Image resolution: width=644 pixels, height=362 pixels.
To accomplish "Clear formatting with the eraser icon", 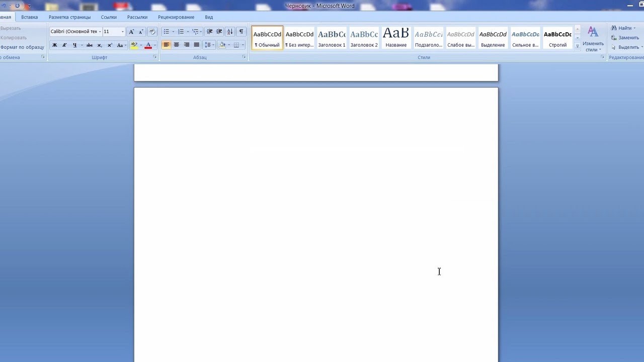I will click(x=152, y=32).
